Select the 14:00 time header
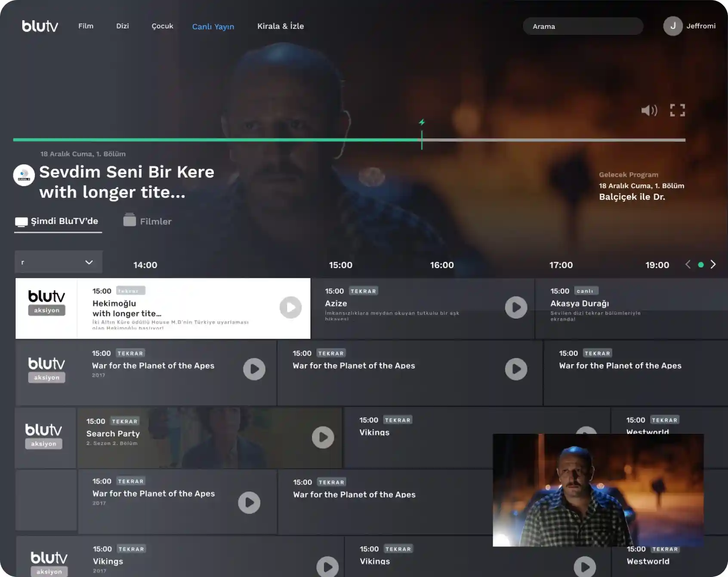 (x=145, y=265)
